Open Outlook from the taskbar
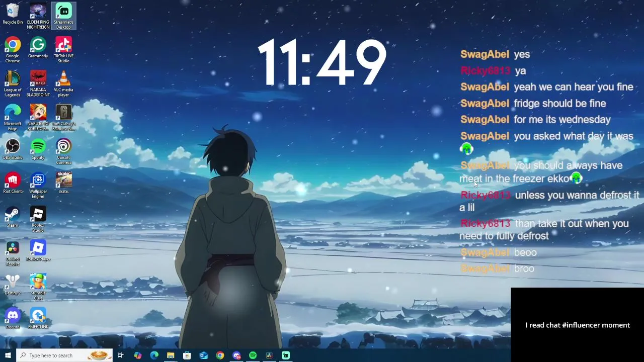Screen dimensions: 644x362 203,355
